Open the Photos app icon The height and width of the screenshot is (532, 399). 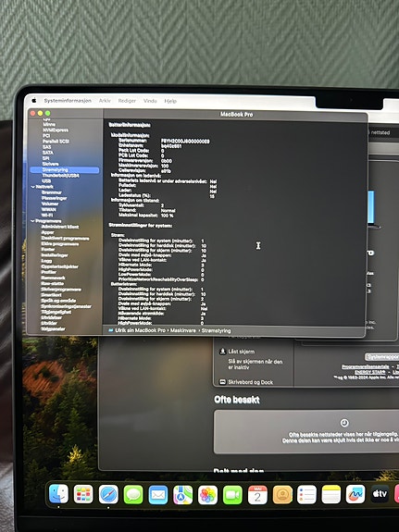pos(207,495)
